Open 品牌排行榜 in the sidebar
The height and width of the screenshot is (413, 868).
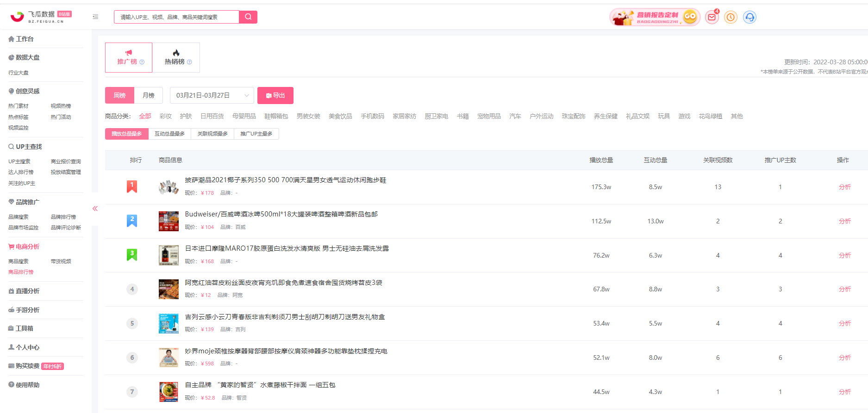(63, 217)
